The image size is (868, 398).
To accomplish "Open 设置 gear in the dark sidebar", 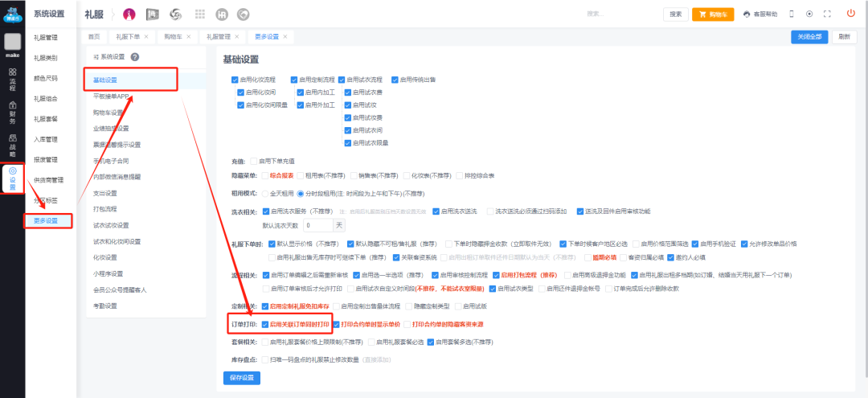I will [12, 178].
